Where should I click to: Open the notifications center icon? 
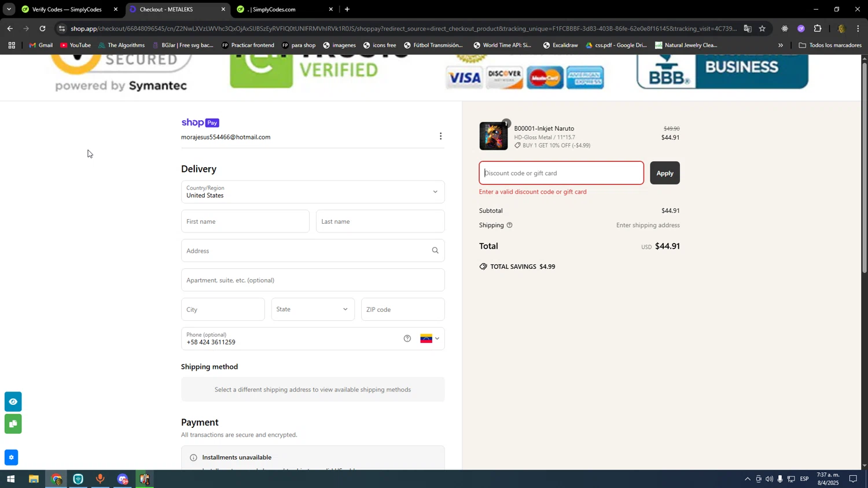coord(853,479)
